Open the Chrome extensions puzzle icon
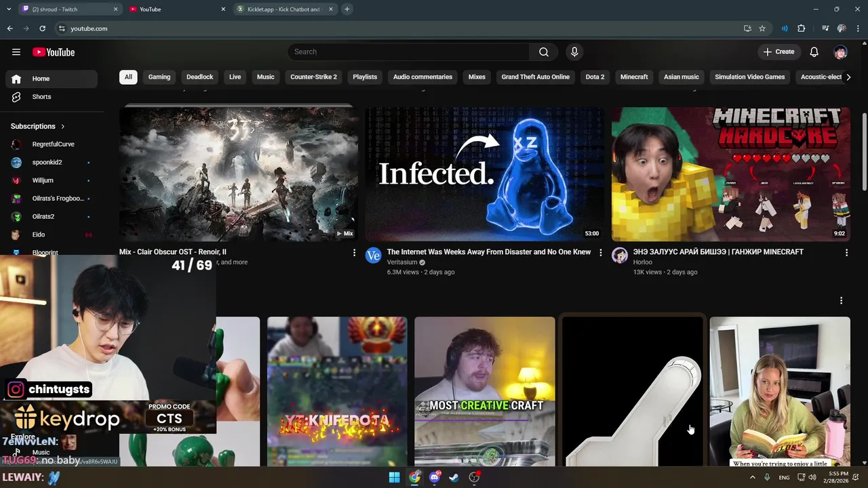The width and height of the screenshot is (868, 488). pyautogui.click(x=802, y=28)
